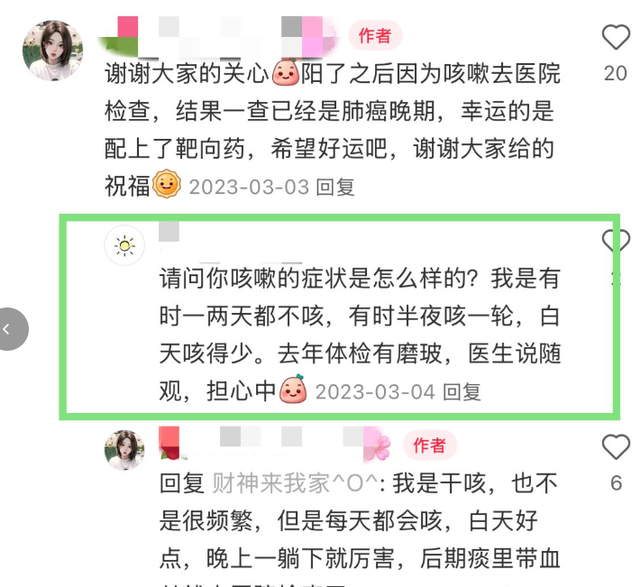This screenshot has width=640, height=587.
Task: Open the blurred username of the replying author
Action: 275,444
